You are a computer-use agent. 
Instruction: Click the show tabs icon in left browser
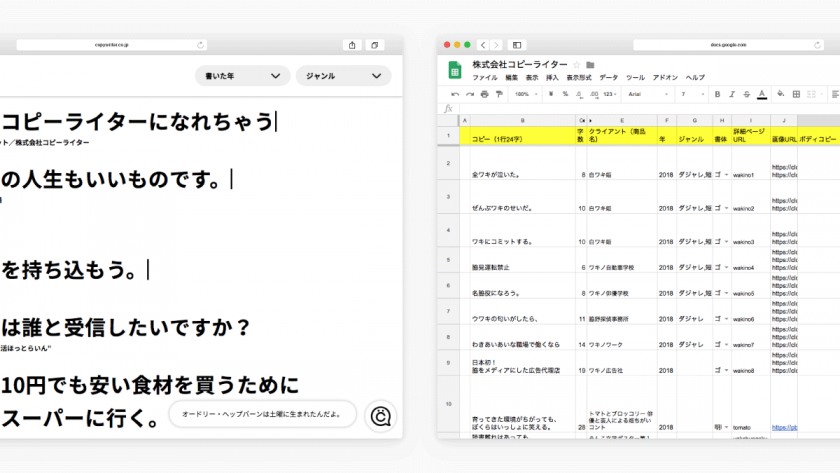click(x=374, y=45)
